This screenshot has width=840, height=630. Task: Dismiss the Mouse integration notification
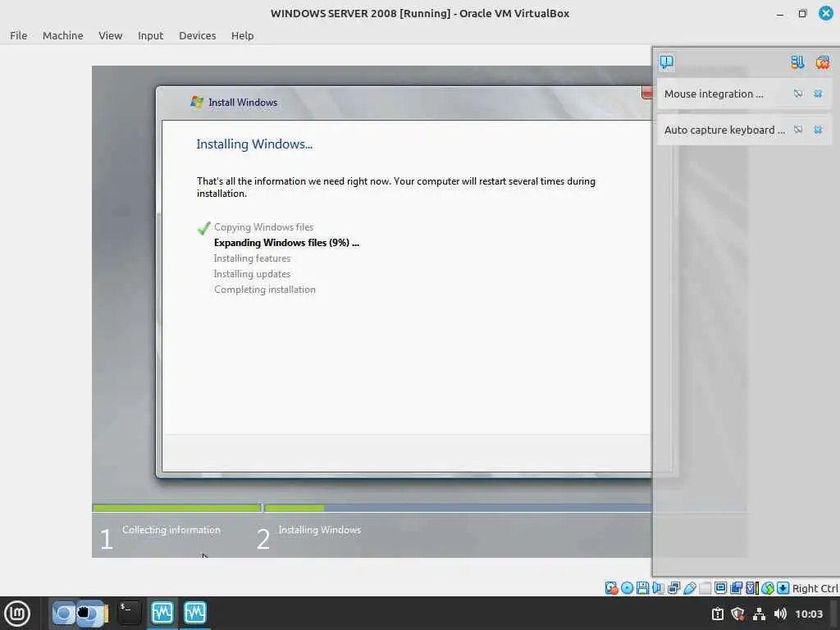coord(818,94)
